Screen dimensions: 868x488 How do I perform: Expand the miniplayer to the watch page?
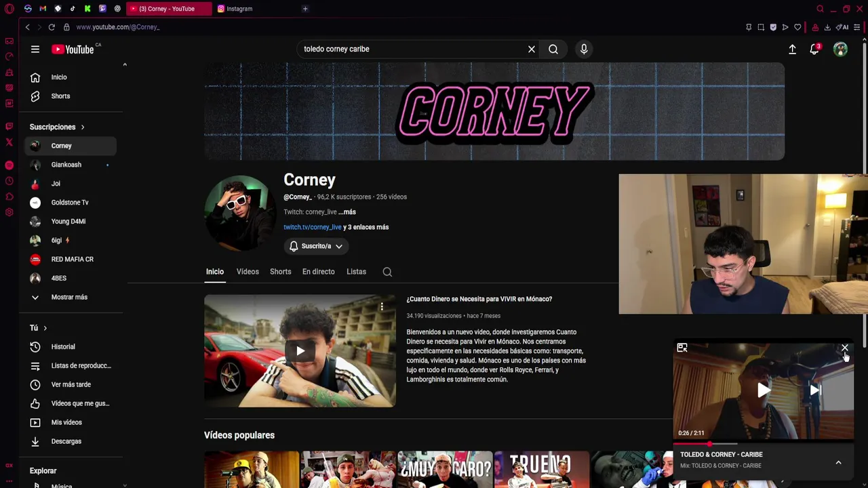(x=682, y=348)
